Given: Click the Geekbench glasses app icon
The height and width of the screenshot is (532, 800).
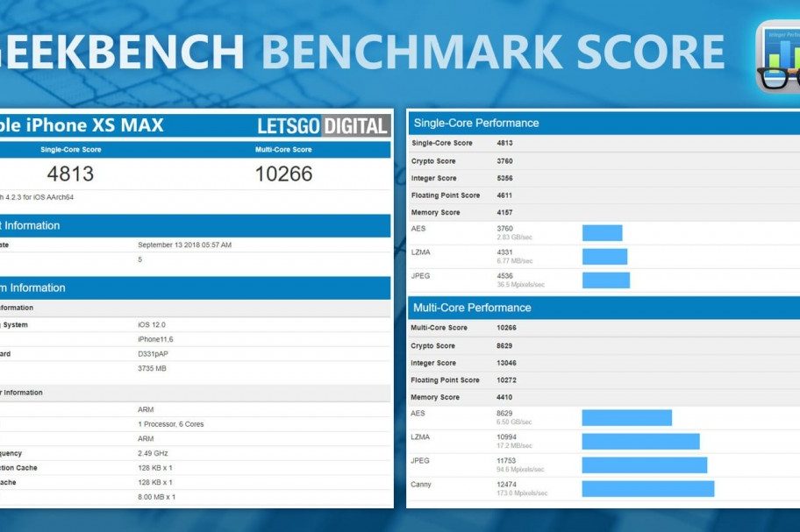Looking at the screenshot, I should [x=779, y=55].
